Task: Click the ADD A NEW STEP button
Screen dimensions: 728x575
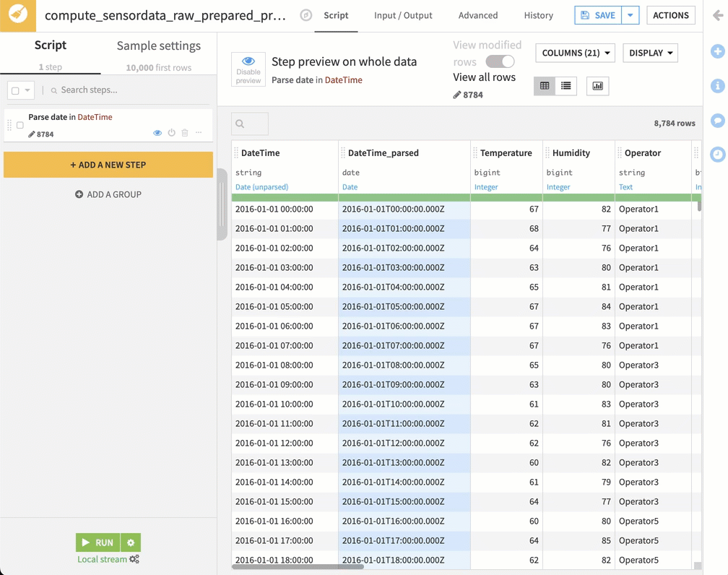Action: [x=108, y=165]
